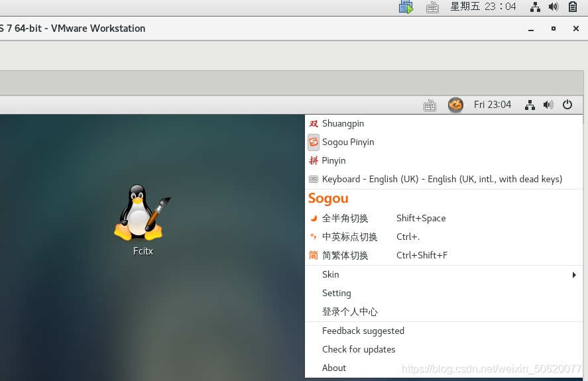
Task: Close the VMware Workstation window
Action: point(576,28)
